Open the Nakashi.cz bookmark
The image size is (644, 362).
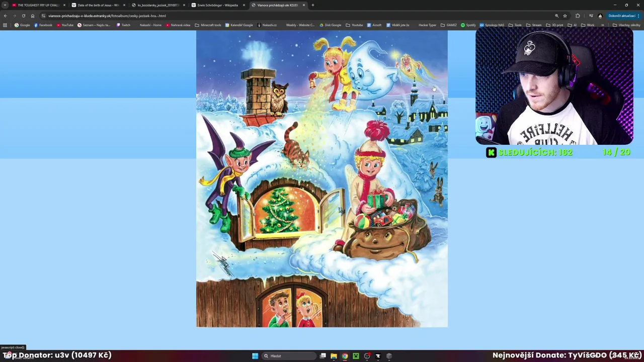[267, 25]
